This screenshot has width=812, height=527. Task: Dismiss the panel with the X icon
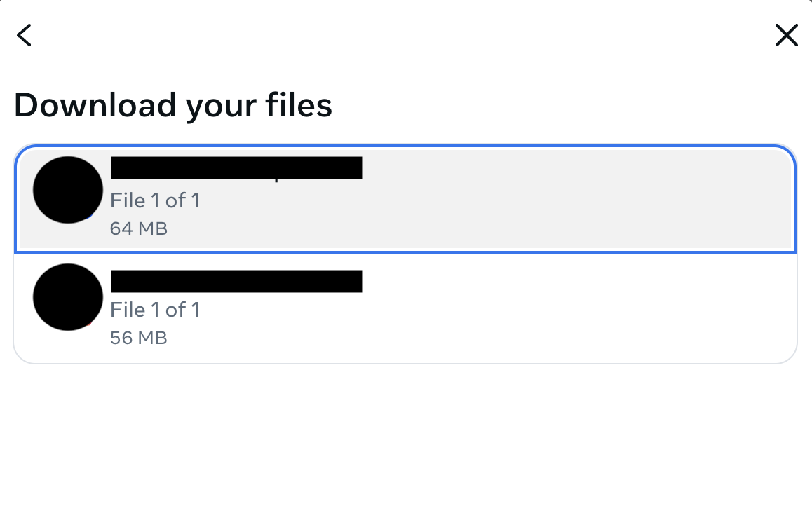[x=786, y=35]
